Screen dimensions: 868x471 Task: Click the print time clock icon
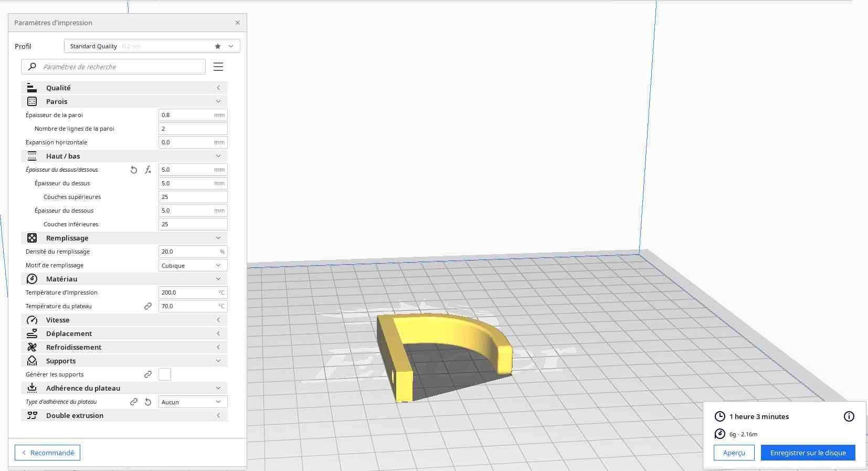(720, 416)
